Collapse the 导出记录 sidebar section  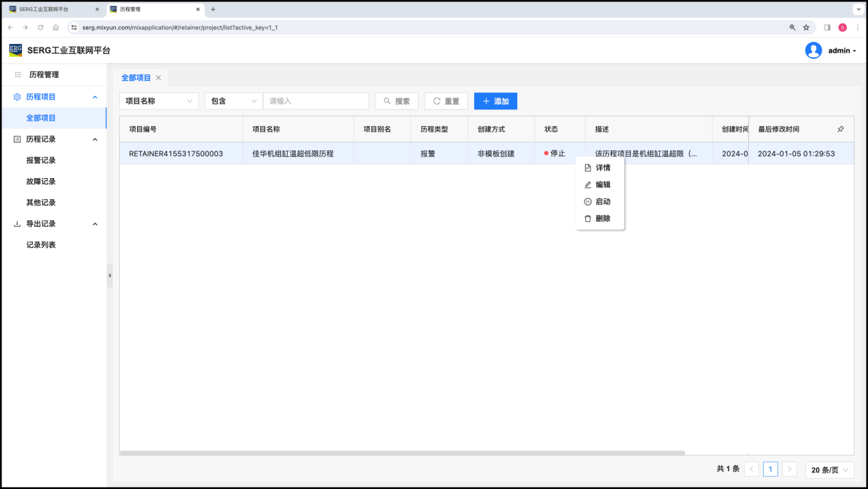pyautogui.click(x=95, y=224)
